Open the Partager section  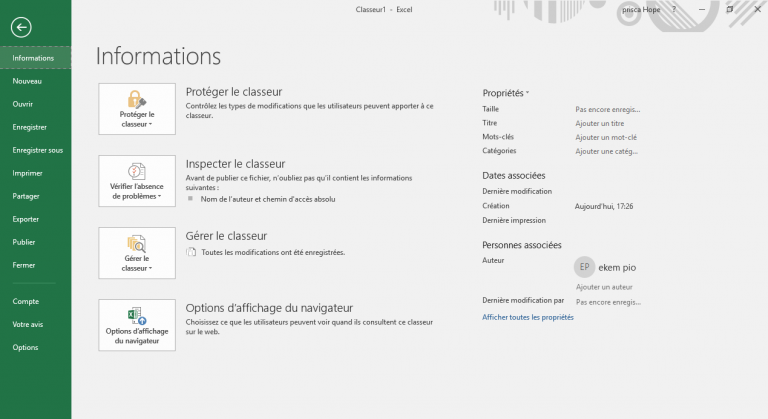[x=26, y=196]
